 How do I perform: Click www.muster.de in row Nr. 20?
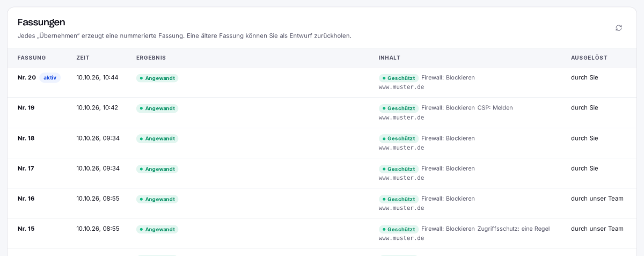pos(401,87)
